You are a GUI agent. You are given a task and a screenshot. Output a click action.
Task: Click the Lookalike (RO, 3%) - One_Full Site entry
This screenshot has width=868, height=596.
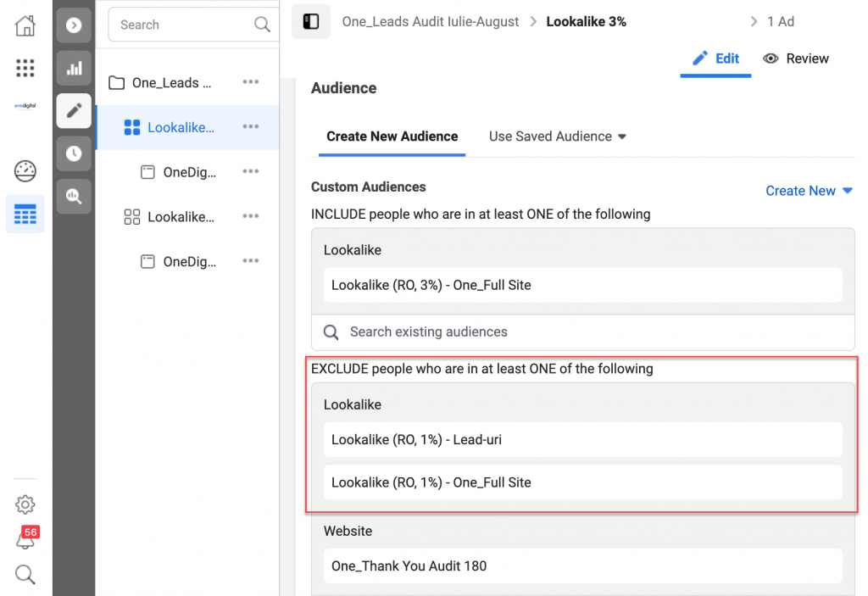click(582, 286)
